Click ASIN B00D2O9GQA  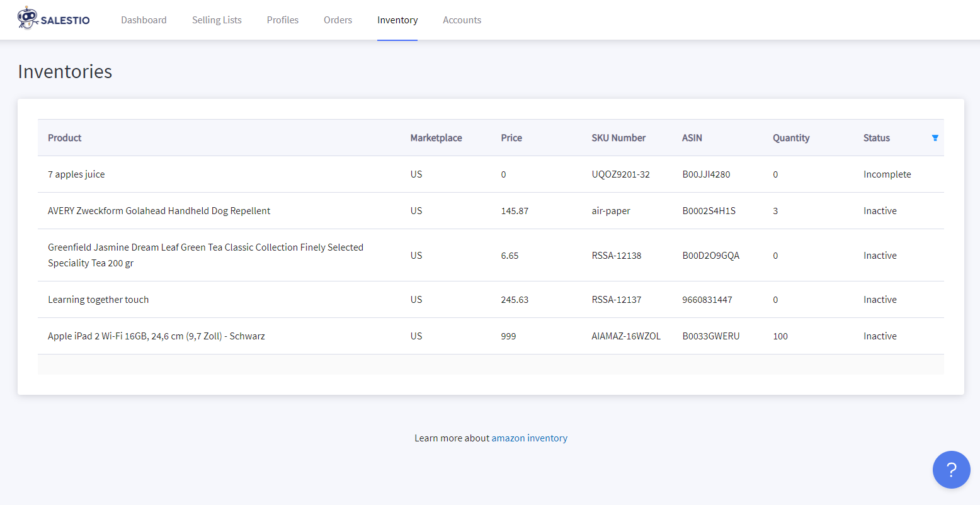click(x=711, y=256)
